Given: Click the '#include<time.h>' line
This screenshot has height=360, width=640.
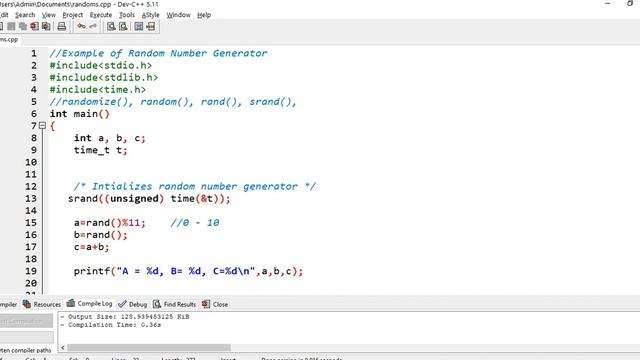Looking at the screenshot, I should (x=98, y=89).
